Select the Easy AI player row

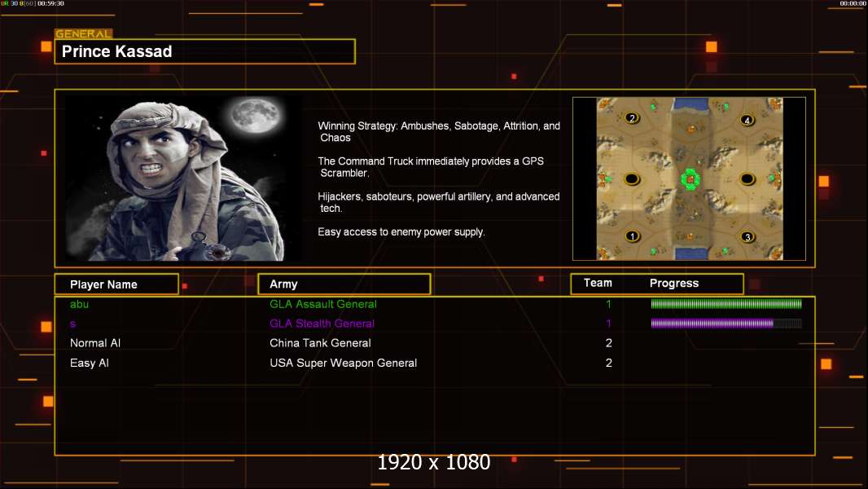point(435,363)
